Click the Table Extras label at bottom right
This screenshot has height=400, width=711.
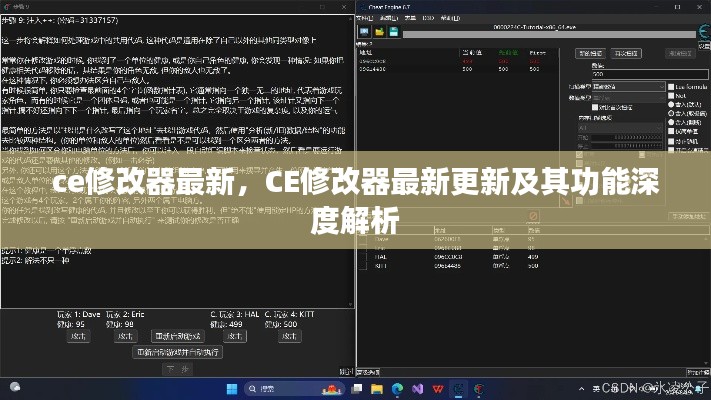coord(698,372)
